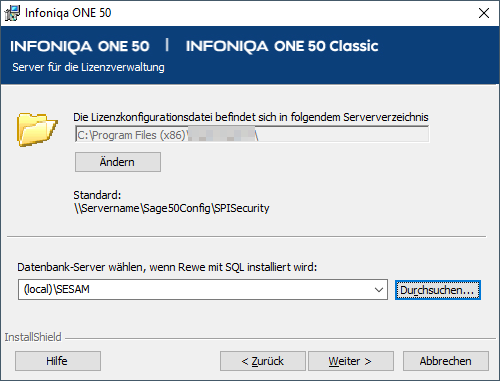500x381 pixels.
Task: Click the 'Standard:' label text
Action: click(x=97, y=195)
